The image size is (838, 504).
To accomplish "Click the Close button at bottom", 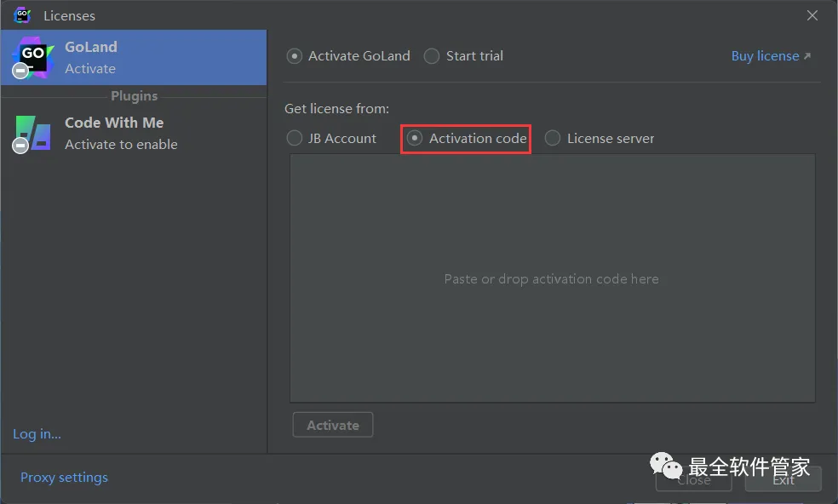I will click(x=694, y=479).
